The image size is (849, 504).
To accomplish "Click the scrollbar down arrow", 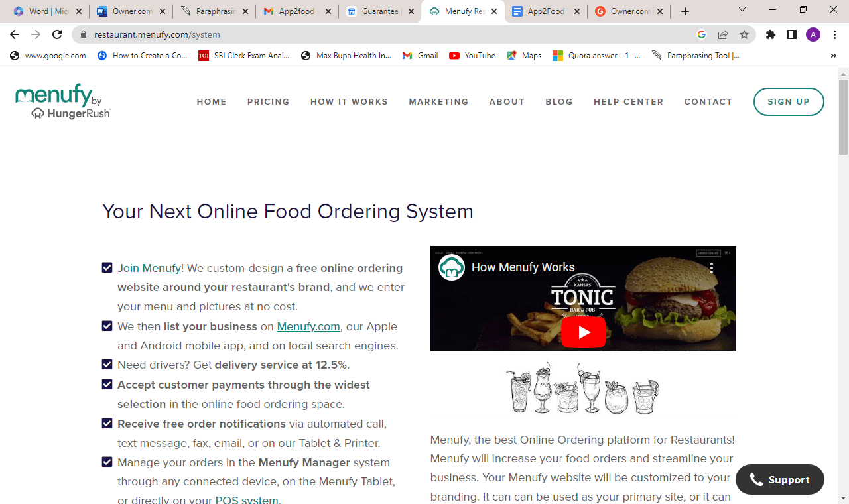I will 843,498.
